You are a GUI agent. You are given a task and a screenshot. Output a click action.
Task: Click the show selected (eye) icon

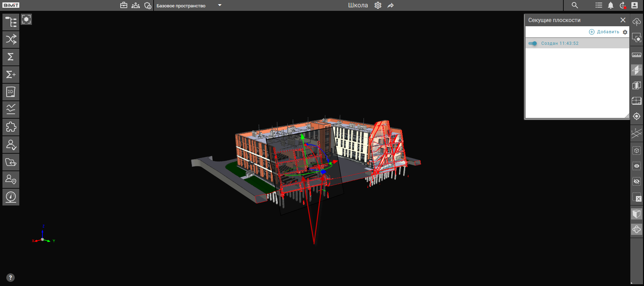[x=637, y=166]
